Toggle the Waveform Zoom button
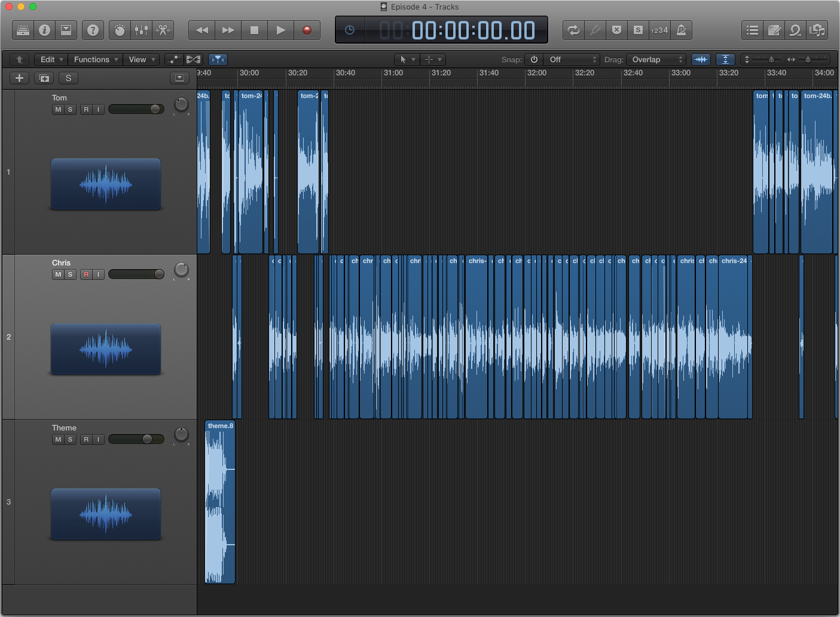Viewport: 840px width, 617px height. coord(701,59)
